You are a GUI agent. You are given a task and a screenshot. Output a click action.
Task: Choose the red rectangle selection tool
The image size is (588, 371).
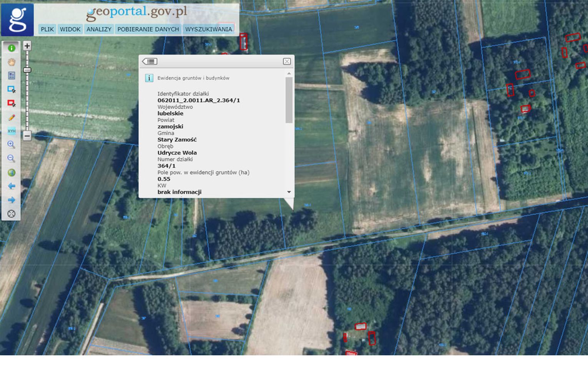(x=12, y=103)
